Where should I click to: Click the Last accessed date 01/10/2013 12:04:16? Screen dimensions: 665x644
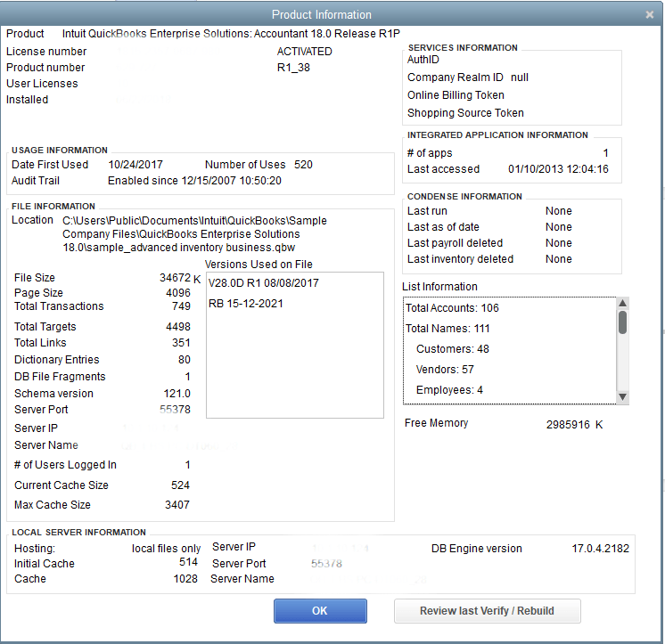coord(558,169)
